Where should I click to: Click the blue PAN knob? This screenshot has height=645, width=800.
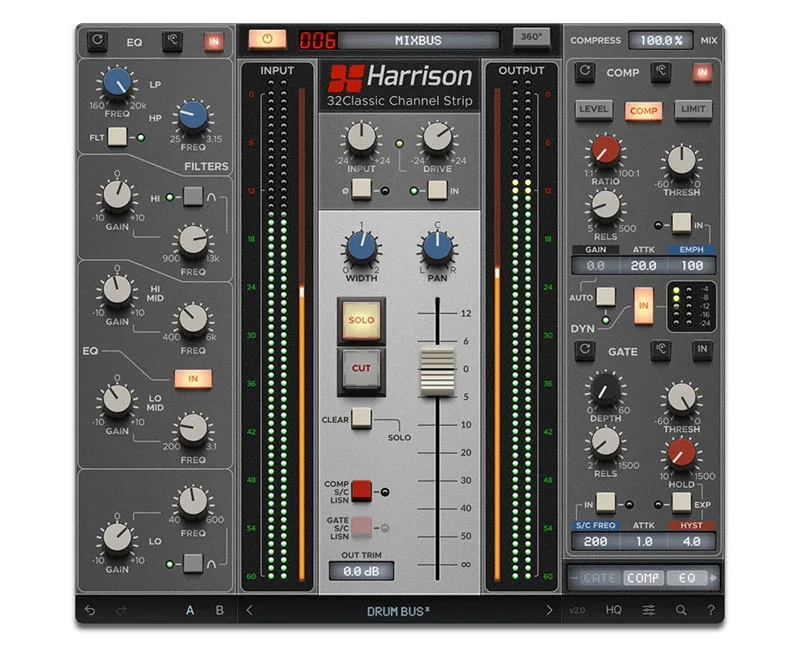tap(437, 247)
